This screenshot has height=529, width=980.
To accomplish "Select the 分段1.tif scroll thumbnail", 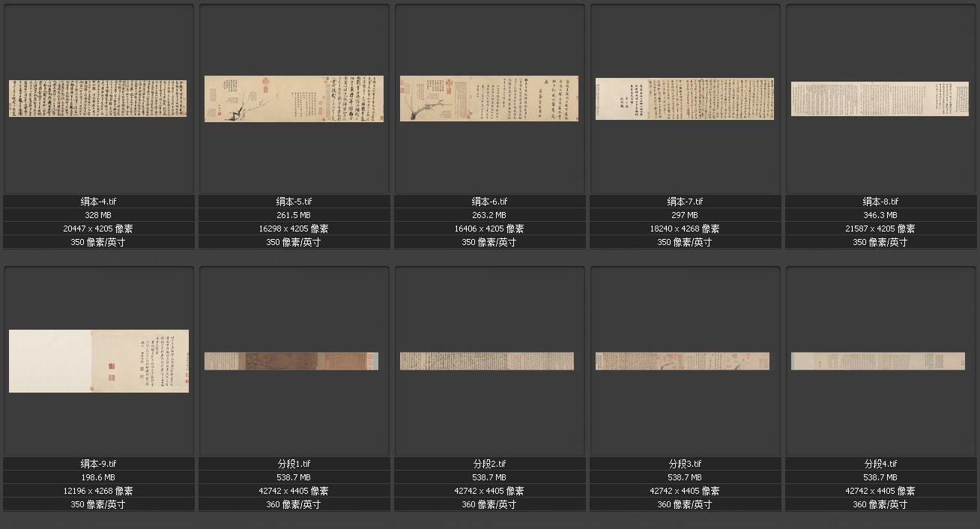I will click(x=291, y=360).
